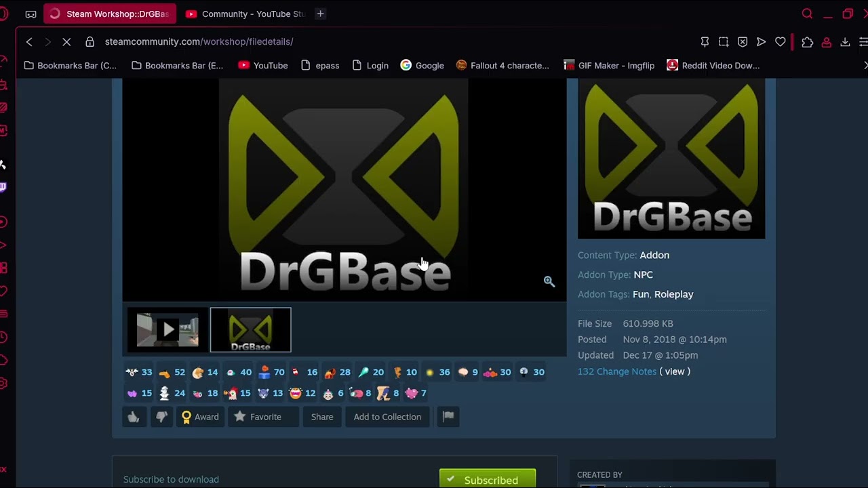
Task: Click the pin icon in address bar
Action: point(705,42)
